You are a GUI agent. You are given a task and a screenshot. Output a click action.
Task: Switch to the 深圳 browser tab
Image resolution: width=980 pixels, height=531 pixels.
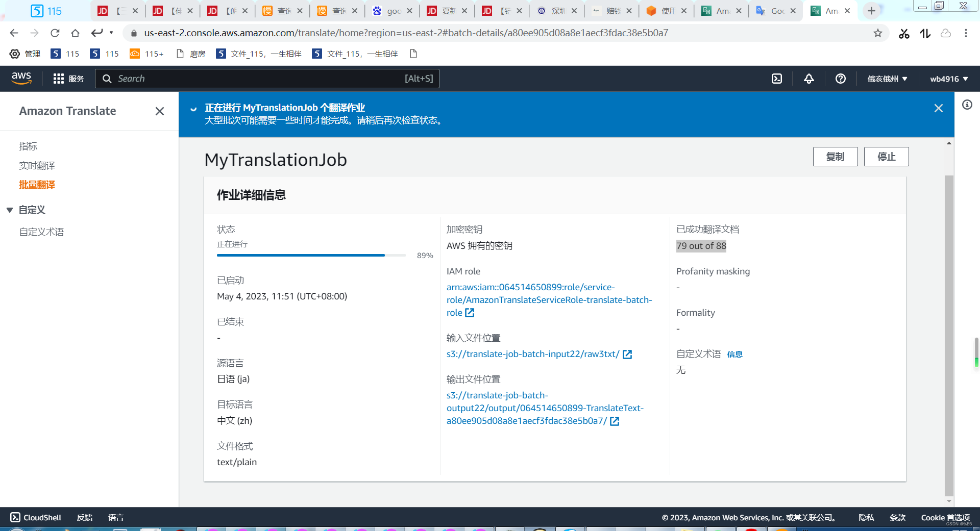[x=556, y=11]
